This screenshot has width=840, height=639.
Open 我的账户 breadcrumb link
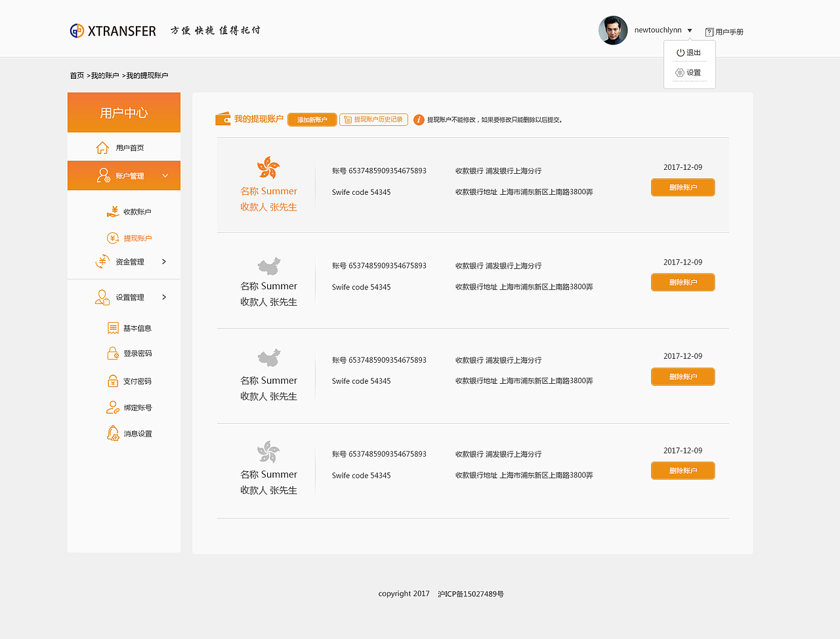(x=105, y=75)
